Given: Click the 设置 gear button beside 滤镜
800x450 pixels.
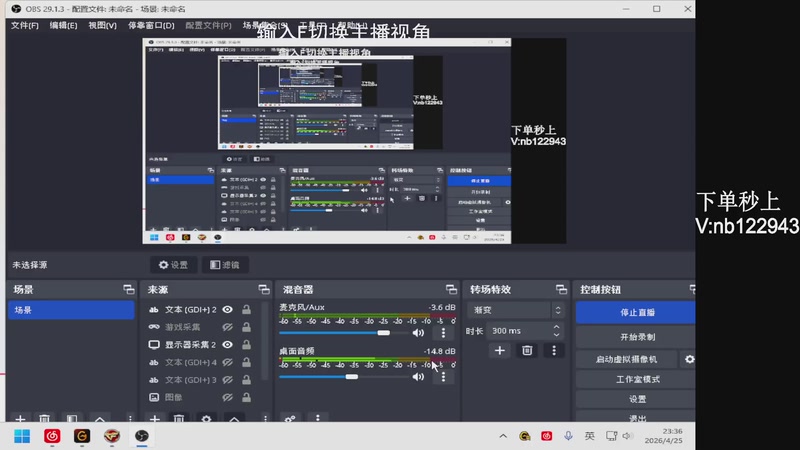Looking at the screenshot, I should click(x=173, y=265).
